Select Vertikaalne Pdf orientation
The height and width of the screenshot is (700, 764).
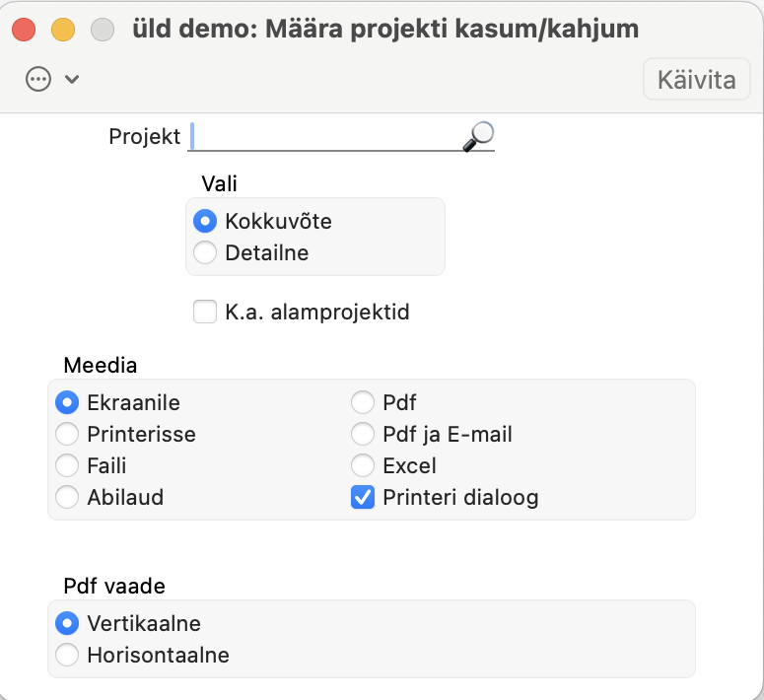click(67, 623)
